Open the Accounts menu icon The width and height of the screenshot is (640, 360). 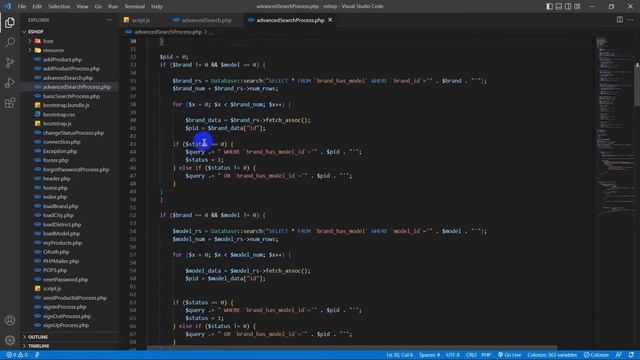(10, 320)
